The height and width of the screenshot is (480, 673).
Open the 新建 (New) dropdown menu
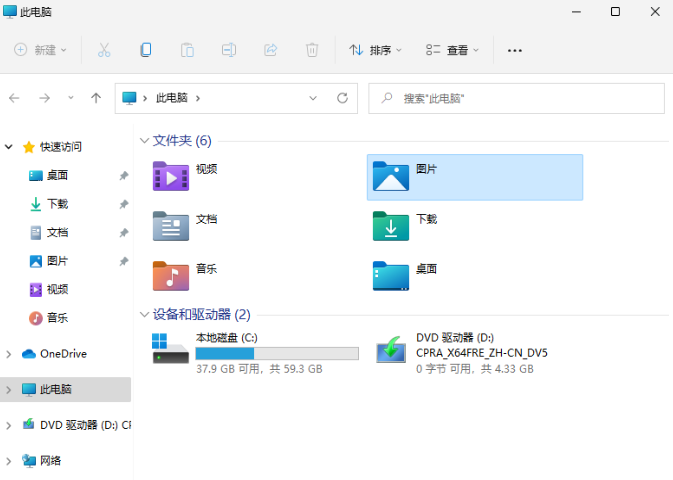point(41,49)
